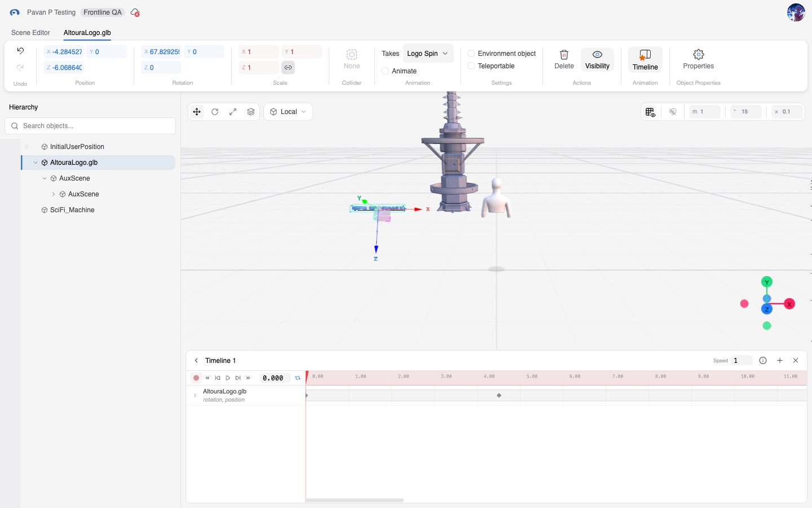Click the cloud sync error icon
Viewport: 812px width, 508px height.
click(x=135, y=12)
